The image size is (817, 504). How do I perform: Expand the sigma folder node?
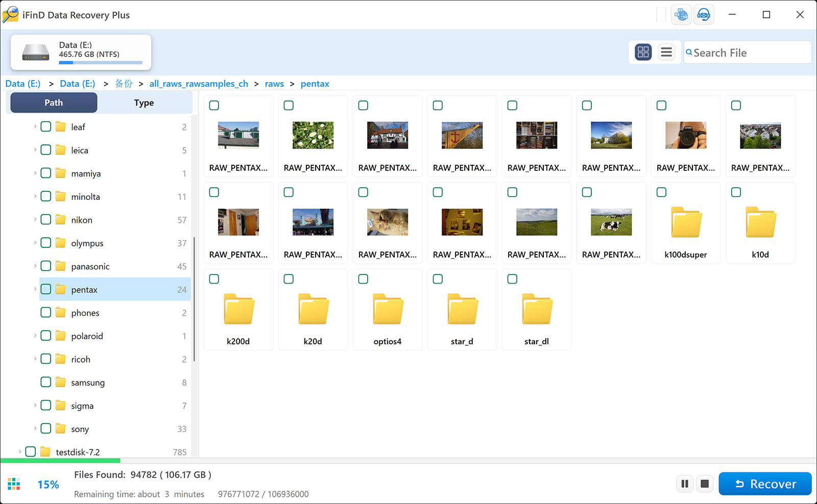click(35, 406)
